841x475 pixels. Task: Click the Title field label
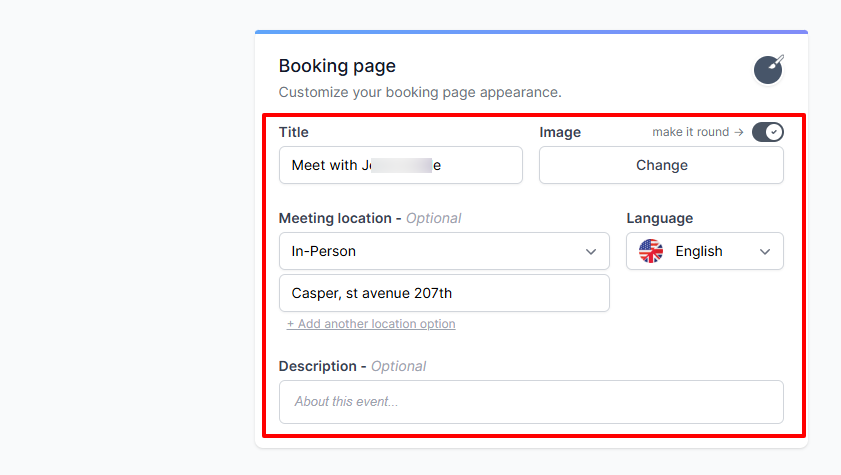tap(293, 132)
